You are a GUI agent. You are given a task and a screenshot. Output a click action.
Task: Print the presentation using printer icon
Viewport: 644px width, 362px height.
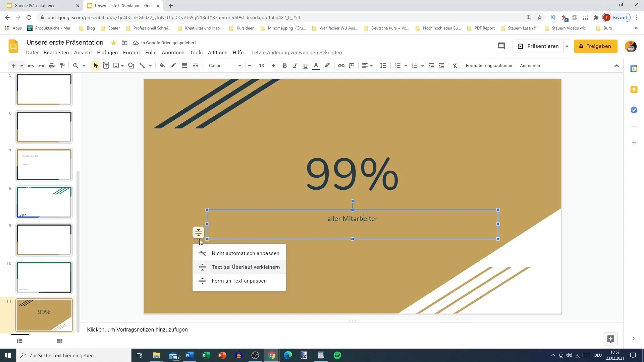point(52,66)
